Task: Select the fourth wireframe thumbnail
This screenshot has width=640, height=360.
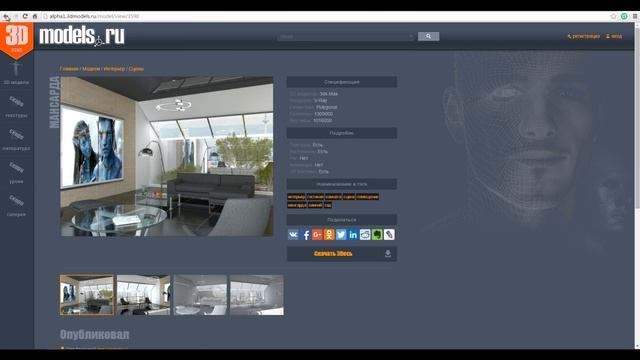Action: (x=257, y=295)
